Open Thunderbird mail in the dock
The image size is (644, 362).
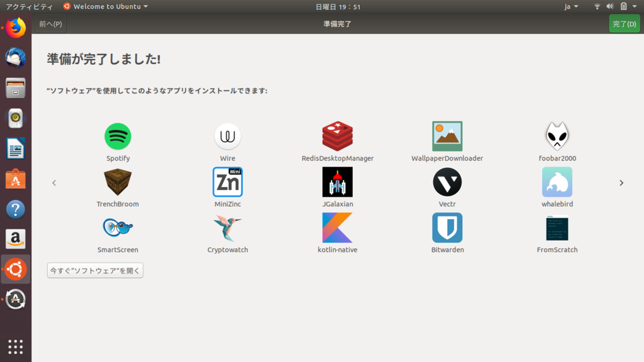(x=16, y=58)
